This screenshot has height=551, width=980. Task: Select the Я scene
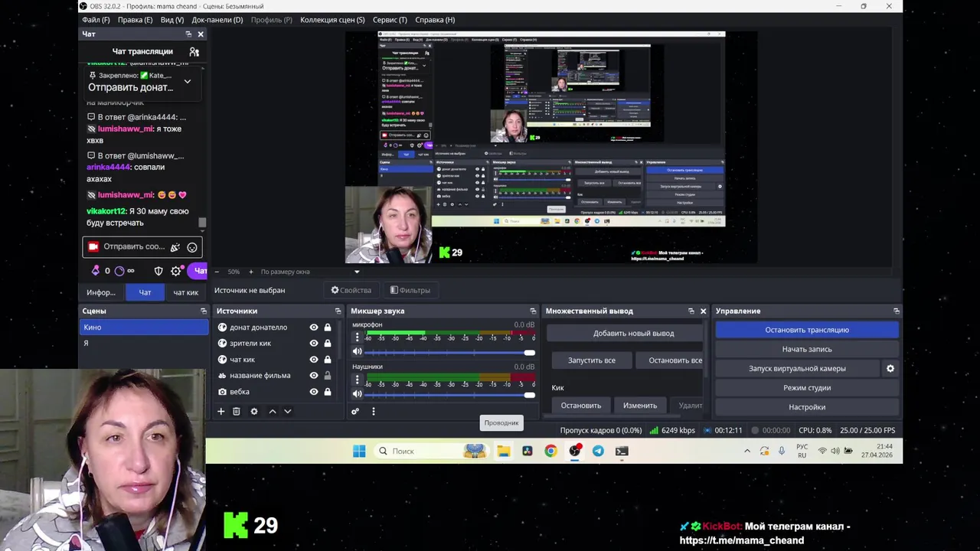click(144, 343)
